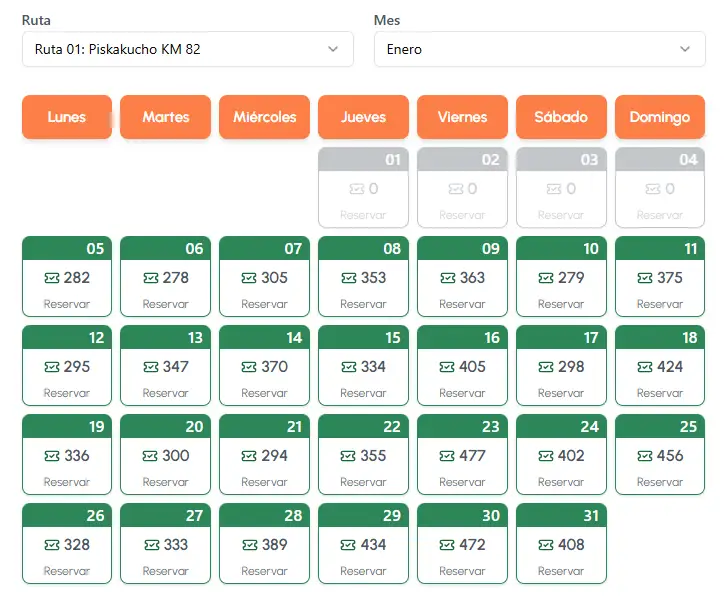Click the chevron arrow in the Mes field

click(685, 49)
